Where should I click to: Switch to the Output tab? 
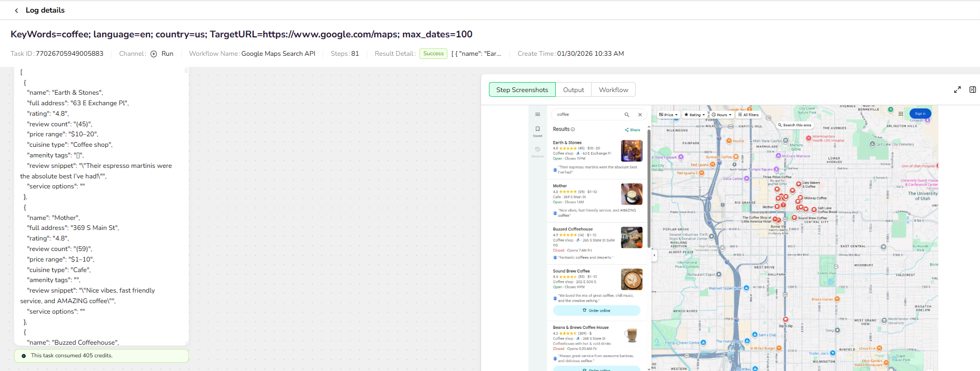pyautogui.click(x=573, y=90)
